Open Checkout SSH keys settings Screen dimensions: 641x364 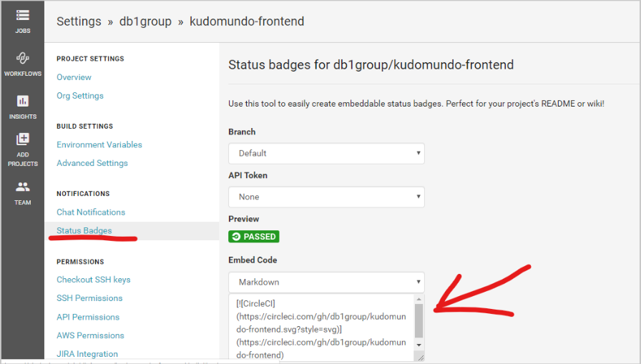point(94,280)
